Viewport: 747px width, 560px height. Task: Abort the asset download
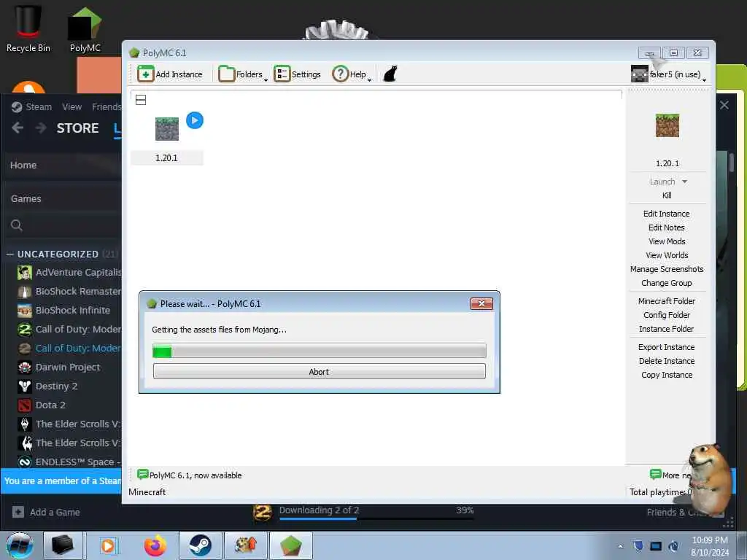coord(320,371)
